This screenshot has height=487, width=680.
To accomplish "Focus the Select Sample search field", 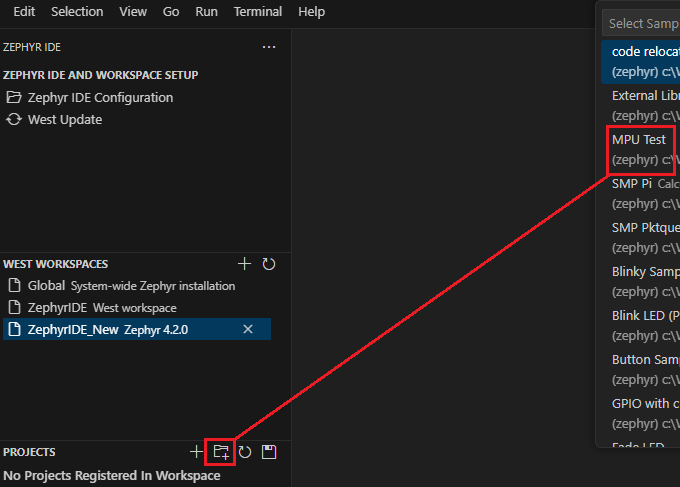I will pos(641,23).
